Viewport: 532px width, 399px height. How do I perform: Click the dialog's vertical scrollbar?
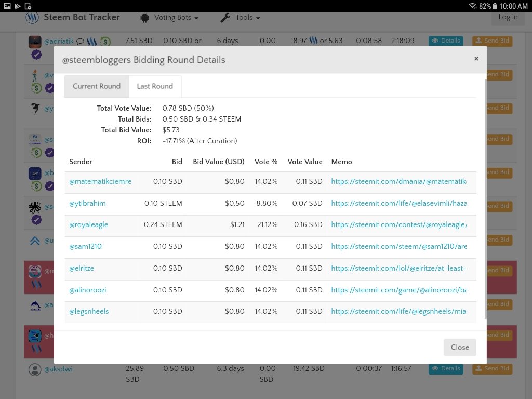pos(486,198)
